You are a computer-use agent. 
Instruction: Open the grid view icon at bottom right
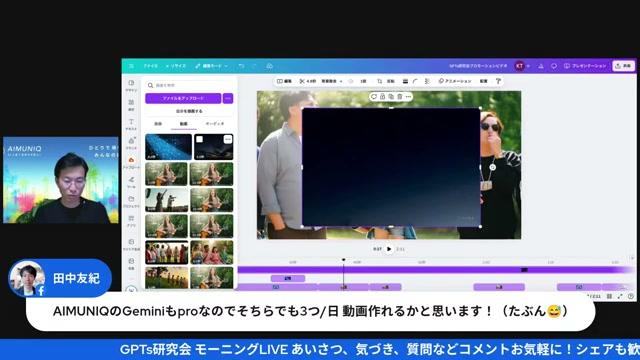(609, 296)
